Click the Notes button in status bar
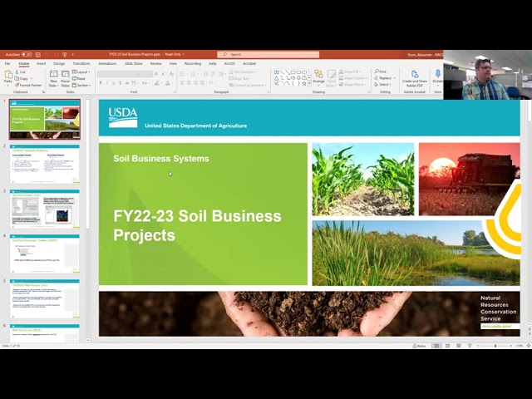532x399 pixels. point(419,346)
